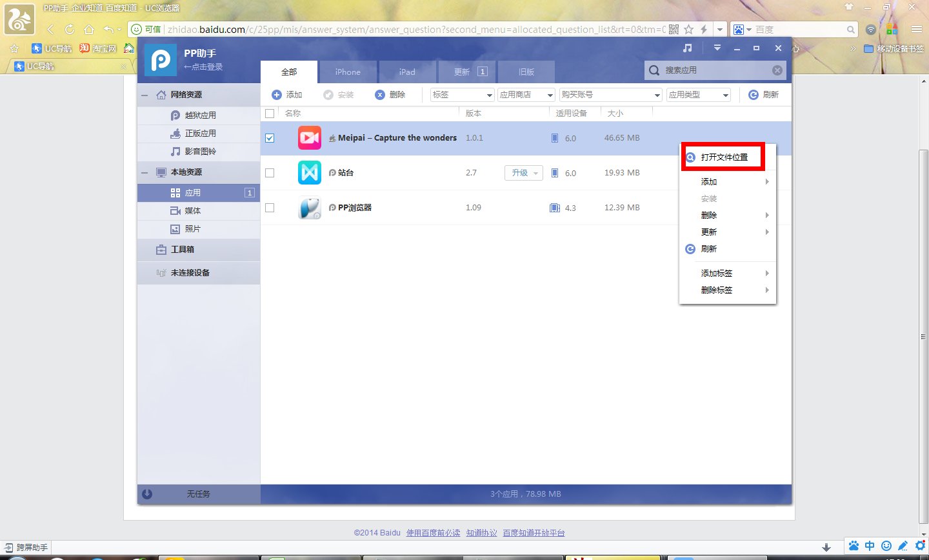This screenshot has height=560, width=929.
Task: Click the PP助手 logo icon
Action: point(160,60)
